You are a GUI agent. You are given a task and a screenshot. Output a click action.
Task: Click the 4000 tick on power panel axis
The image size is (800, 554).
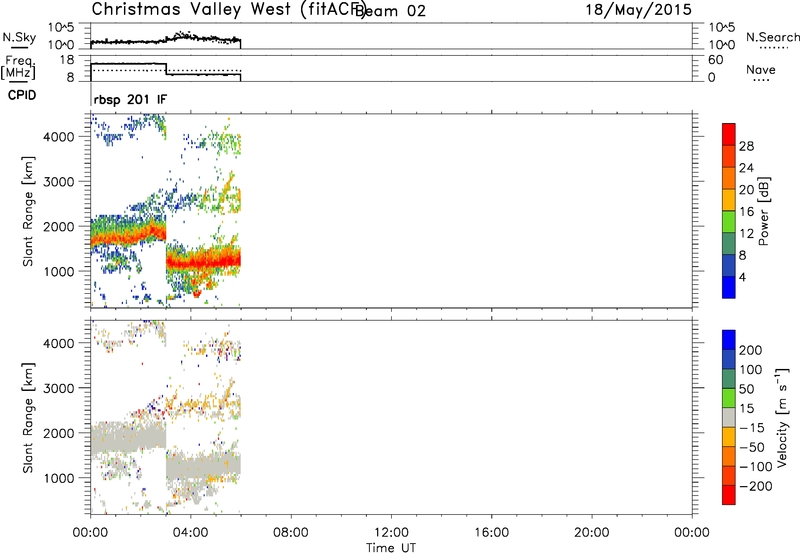(x=59, y=137)
